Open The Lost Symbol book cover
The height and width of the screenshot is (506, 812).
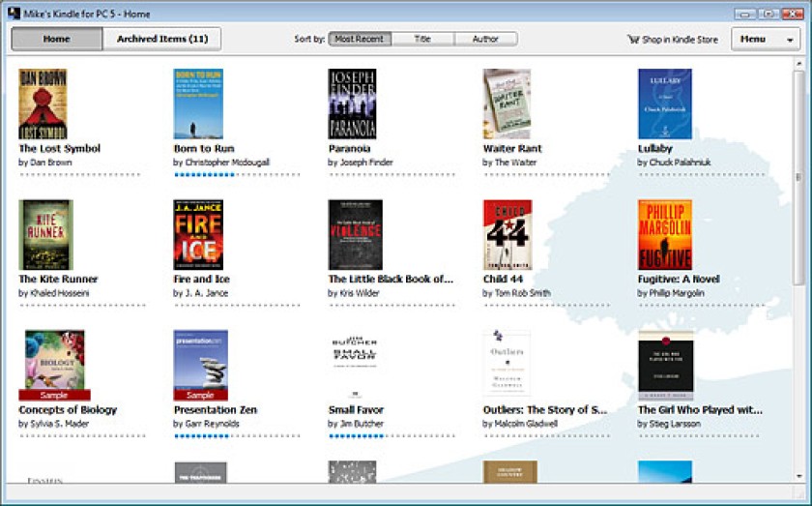43,104
